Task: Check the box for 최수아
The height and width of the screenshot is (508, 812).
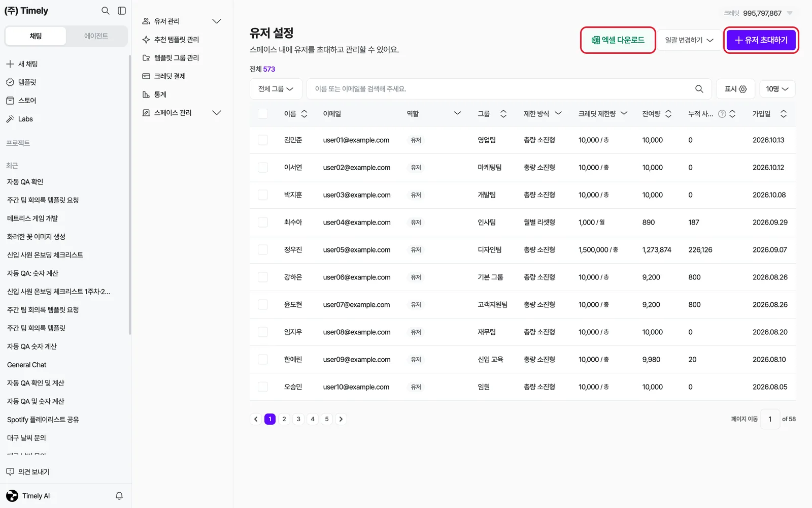Action: (x=263, y=223)
